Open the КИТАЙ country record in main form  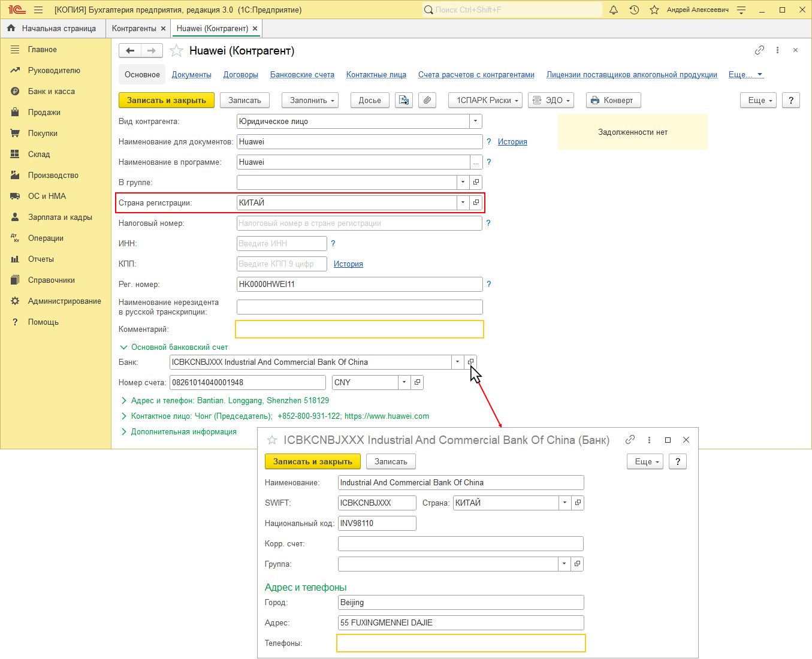coord(476,202)
